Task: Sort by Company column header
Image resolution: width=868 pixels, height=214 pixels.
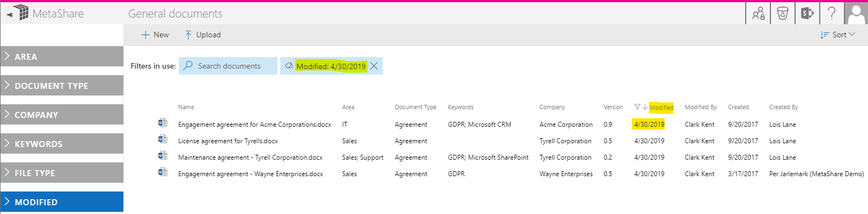Action: click(x=552, y=107)
